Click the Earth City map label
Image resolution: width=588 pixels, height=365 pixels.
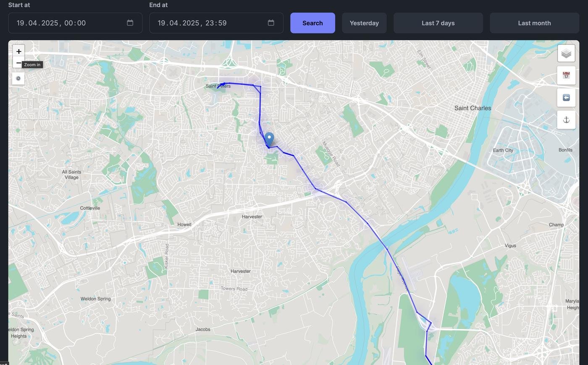(503, 150)
